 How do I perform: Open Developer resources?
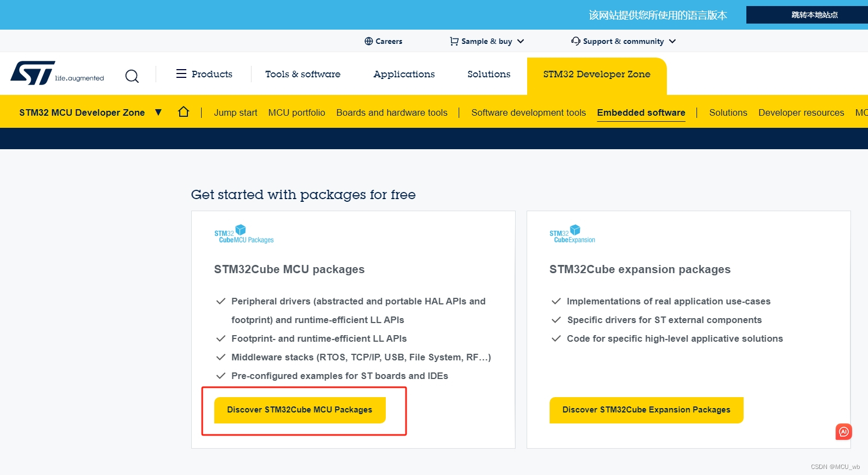coord(801,112)
